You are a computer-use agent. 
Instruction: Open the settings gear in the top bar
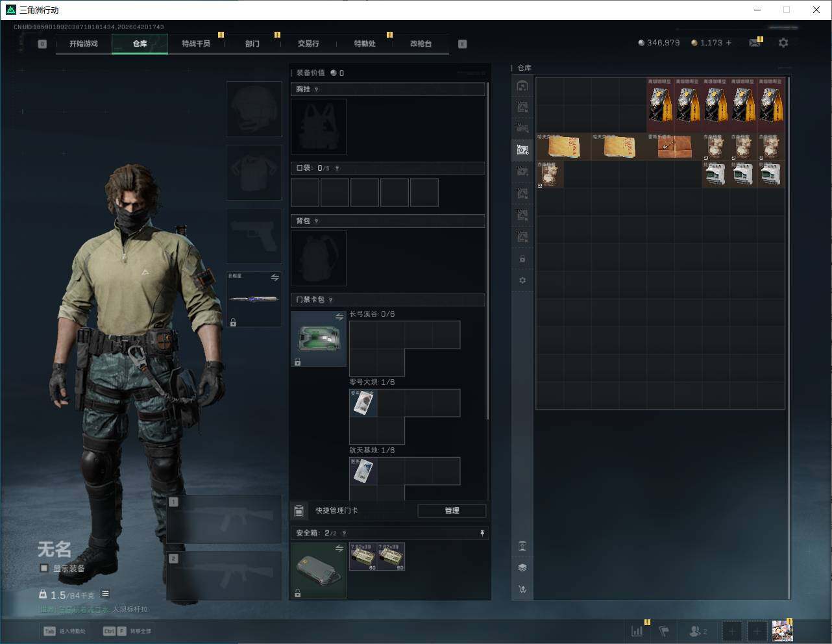click(x=783, y=43)
